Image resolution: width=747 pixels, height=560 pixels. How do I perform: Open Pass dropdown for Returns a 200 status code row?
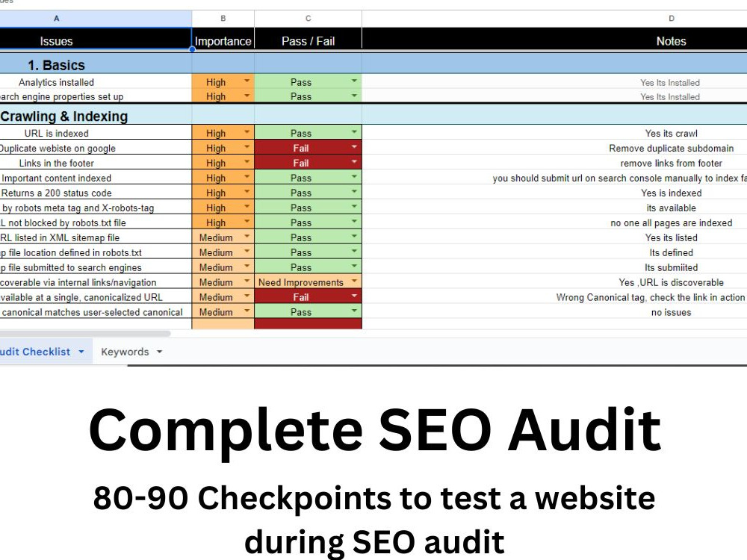[354, 191]
